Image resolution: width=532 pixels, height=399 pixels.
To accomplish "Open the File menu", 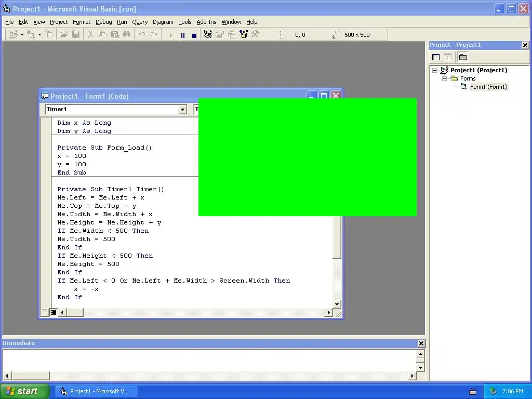I will pyautogui.click(x=9, y=22).
